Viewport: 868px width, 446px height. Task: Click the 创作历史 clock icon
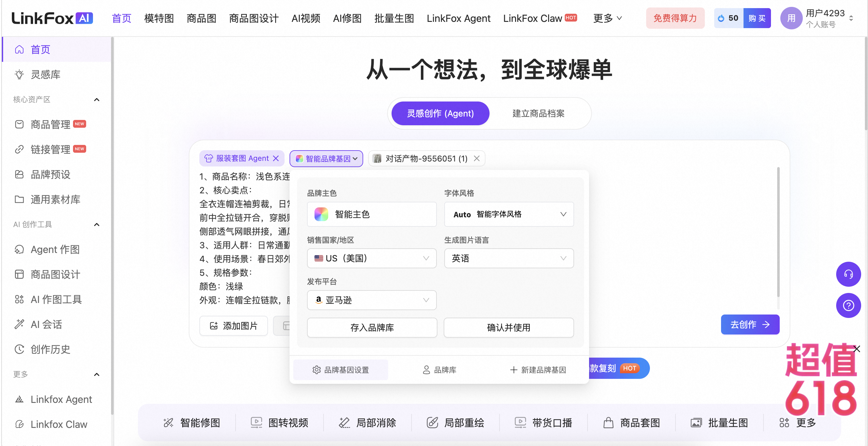click(19, 349)
